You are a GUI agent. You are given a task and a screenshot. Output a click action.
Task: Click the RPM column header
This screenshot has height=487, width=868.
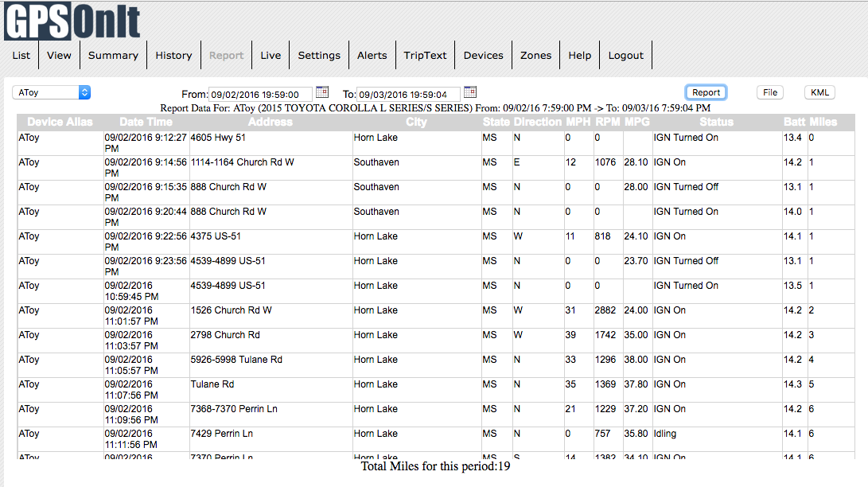tap(608, 122)
